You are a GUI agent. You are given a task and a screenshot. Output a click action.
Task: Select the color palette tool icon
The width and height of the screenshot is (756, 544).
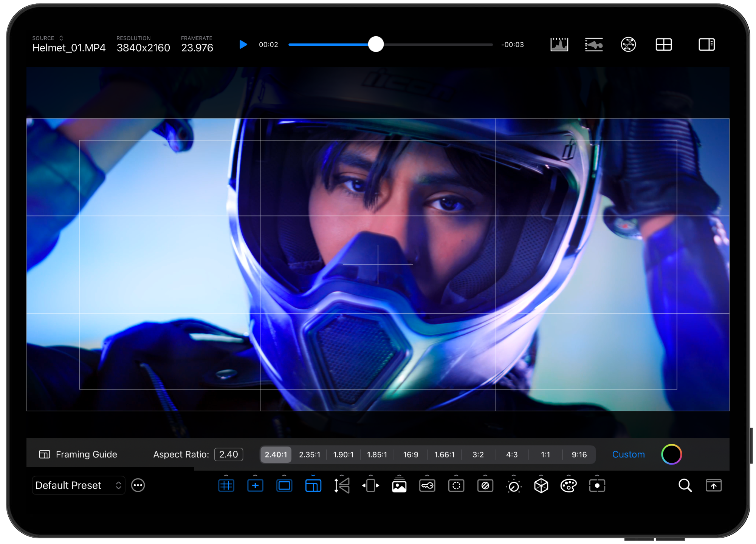(568, 485)
